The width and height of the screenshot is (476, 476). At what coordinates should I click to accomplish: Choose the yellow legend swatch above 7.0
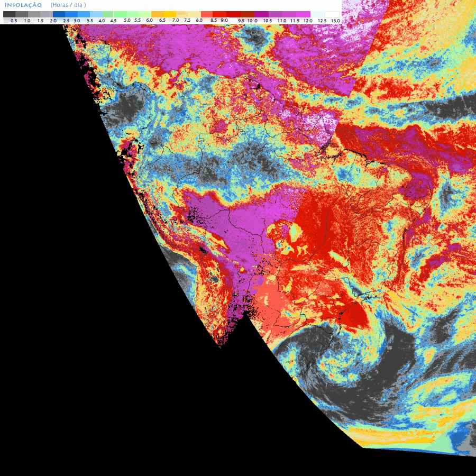click(170, 14)
